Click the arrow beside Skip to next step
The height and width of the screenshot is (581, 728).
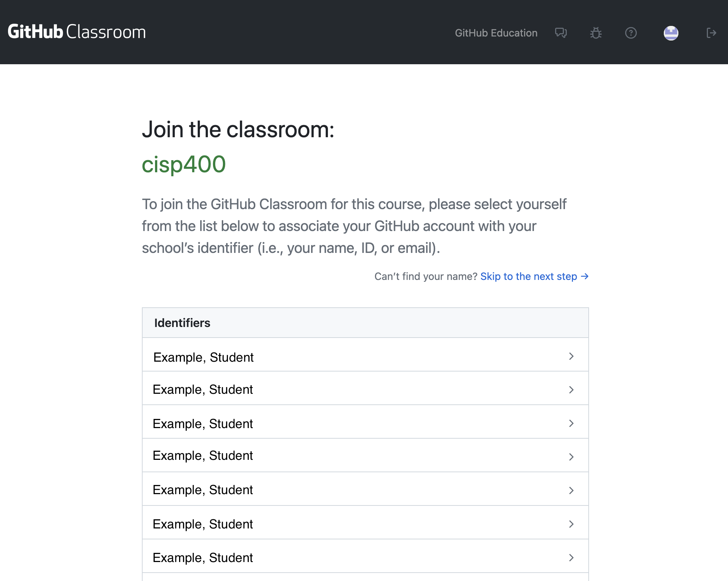[x=585, y=276]
